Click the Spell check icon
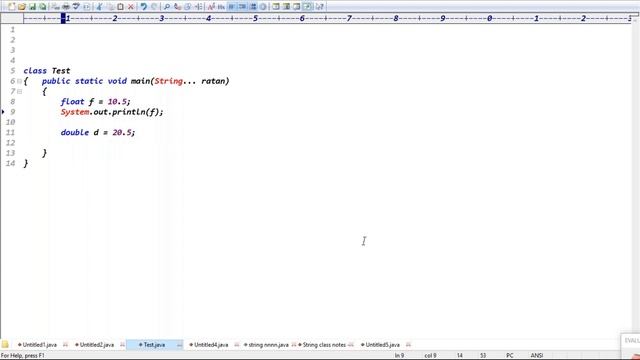Screen dimensions: 640x360 [76, 7]
